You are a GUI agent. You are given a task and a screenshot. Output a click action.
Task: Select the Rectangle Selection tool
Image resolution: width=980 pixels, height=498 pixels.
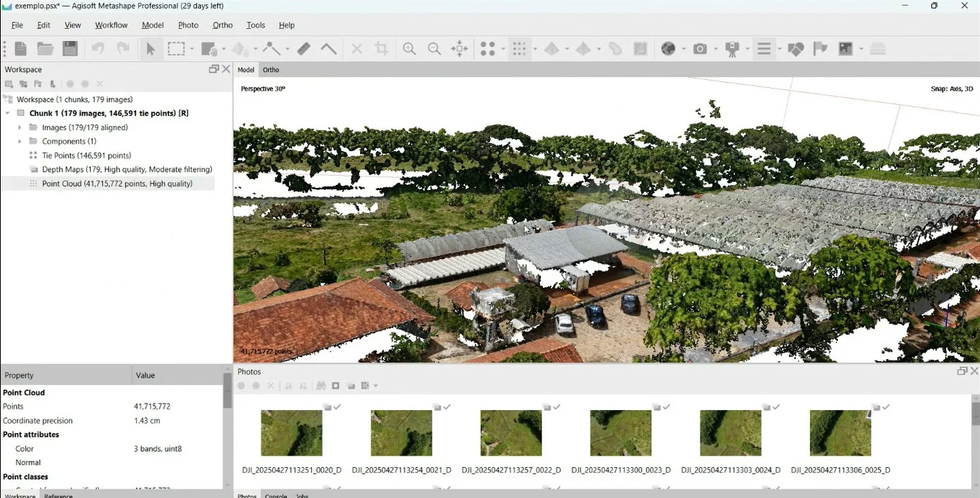coord(176,48)
